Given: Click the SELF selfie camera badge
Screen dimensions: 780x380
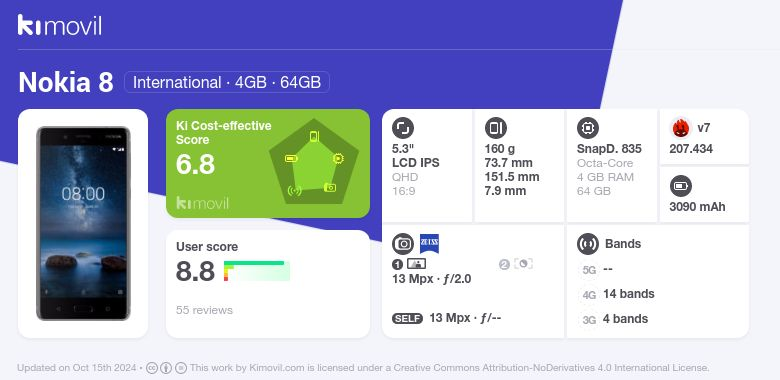Looking at the screenshot, I should coord(407,318).
